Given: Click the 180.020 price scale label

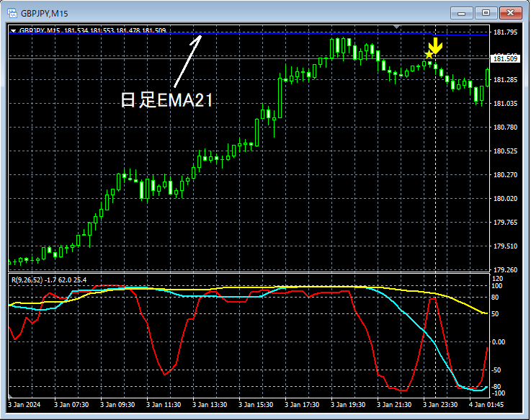Looking at the screenshot, I should click(x=505, y=199).
